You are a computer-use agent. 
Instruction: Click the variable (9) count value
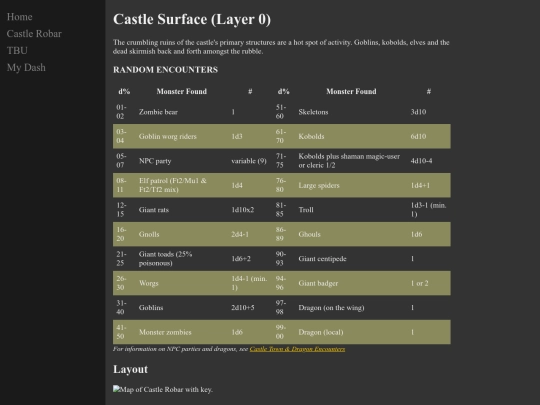pos(249,161)
